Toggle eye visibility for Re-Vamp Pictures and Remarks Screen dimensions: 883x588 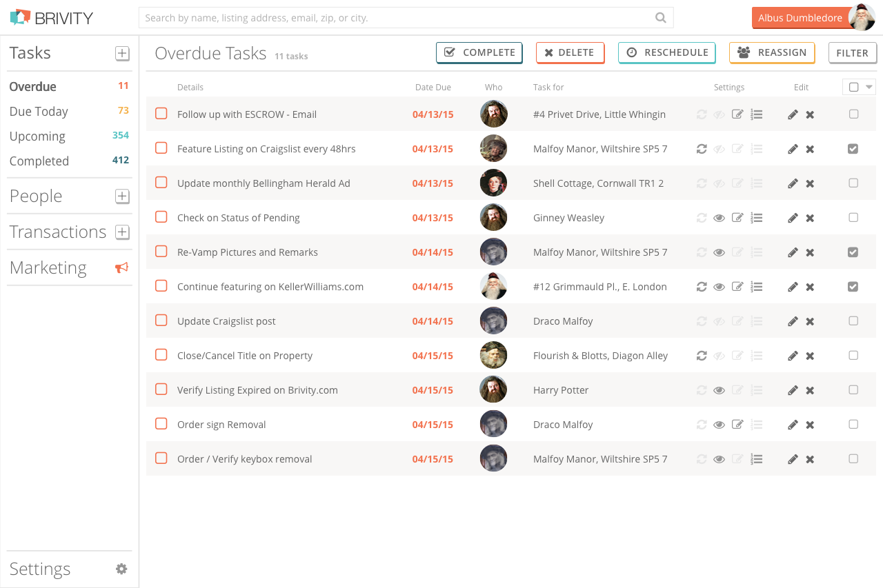point(719,252)
